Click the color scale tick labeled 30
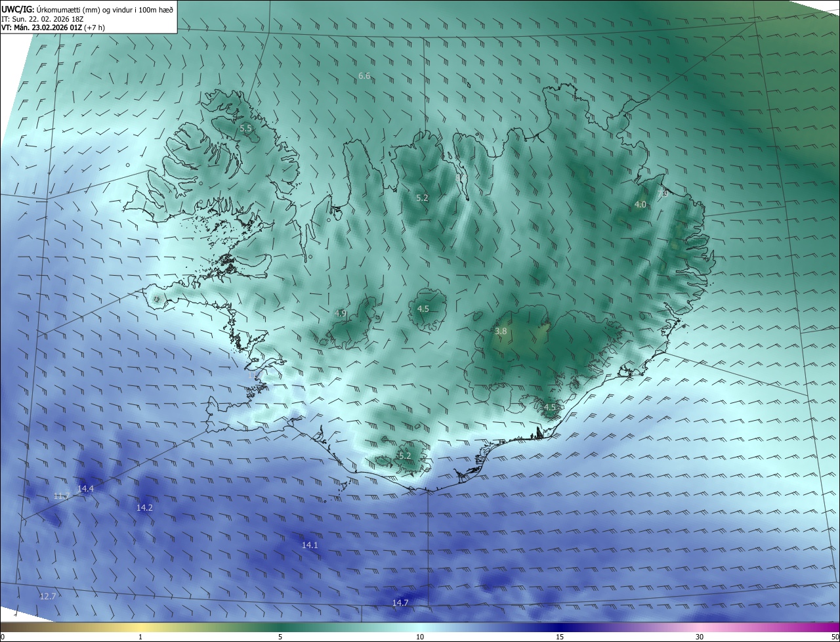Screen dimensions: 840x642 click(700, 637)
